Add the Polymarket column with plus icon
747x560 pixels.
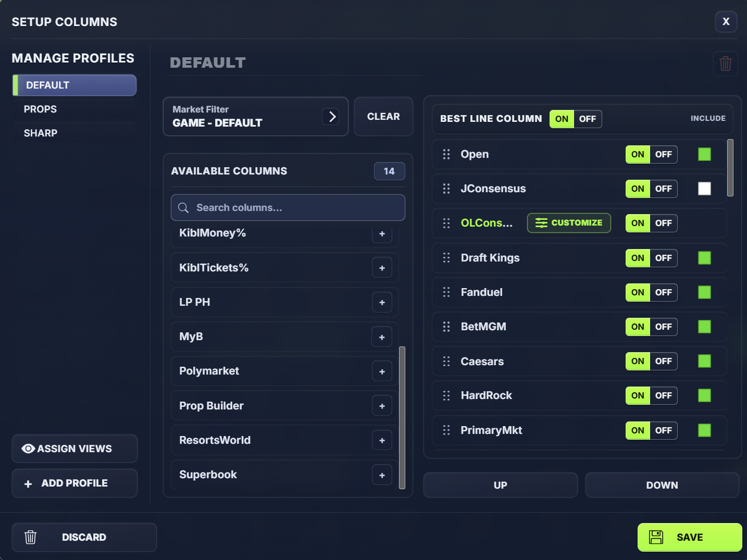tap(382, 371)
